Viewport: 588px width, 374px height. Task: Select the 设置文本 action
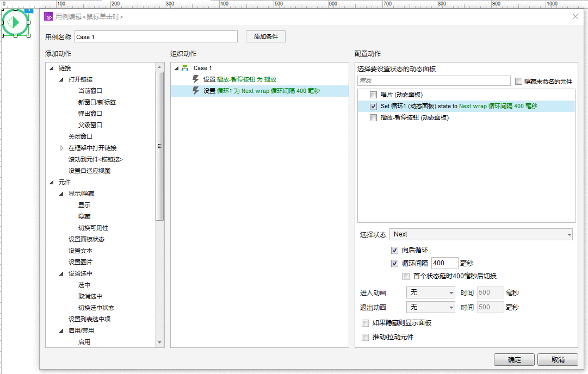pos(81,251)
